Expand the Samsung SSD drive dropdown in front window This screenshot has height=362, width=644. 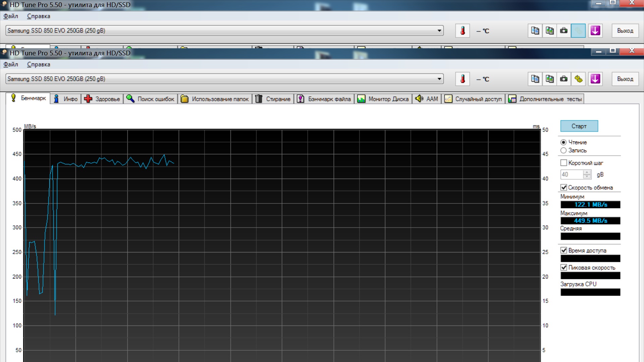(439, 79)
